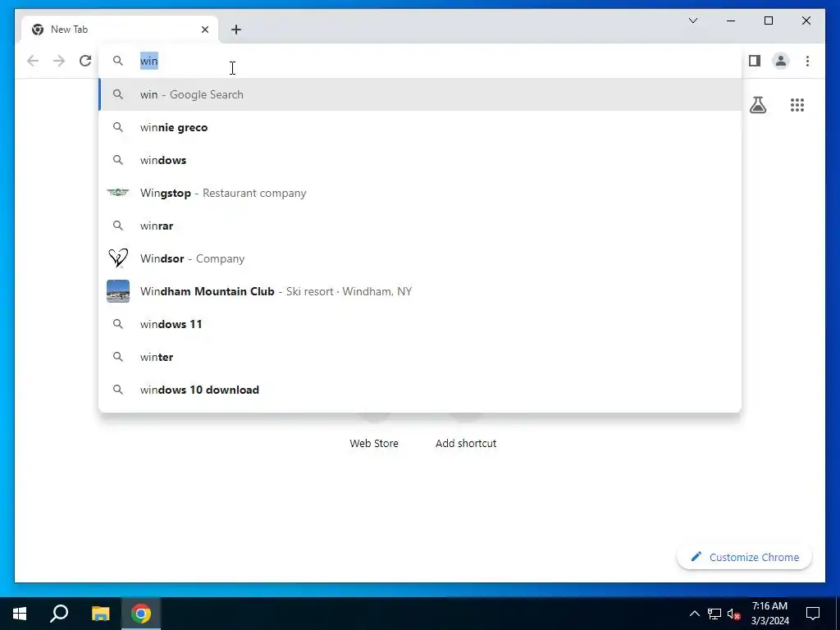Image resolution: width=840 pixels, height=630 pixels.
Task: Click the address bar containing 'win'
Action: click(420, 61)
